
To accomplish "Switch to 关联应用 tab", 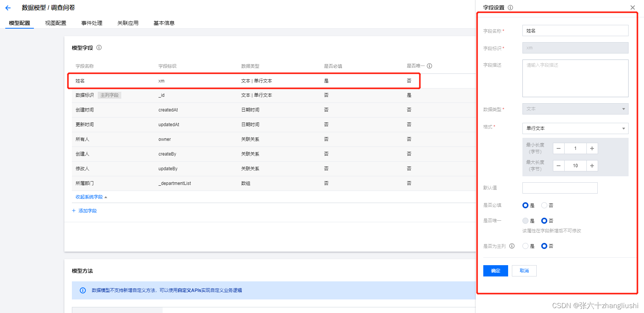I will click(x=128, y=23).
